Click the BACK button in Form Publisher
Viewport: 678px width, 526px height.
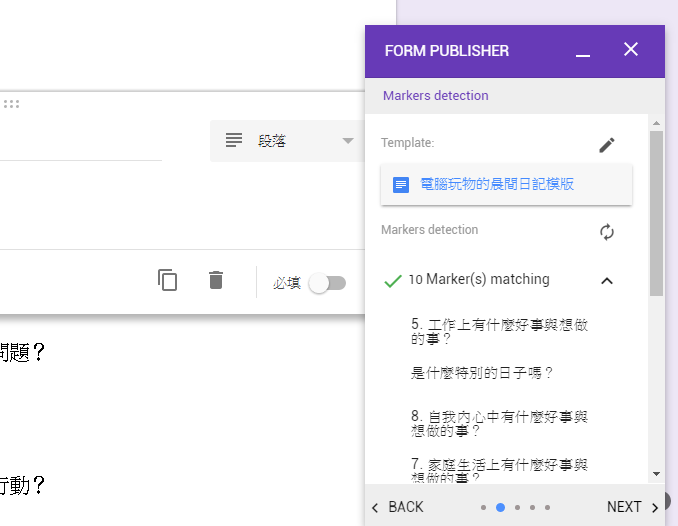(397, 507)
